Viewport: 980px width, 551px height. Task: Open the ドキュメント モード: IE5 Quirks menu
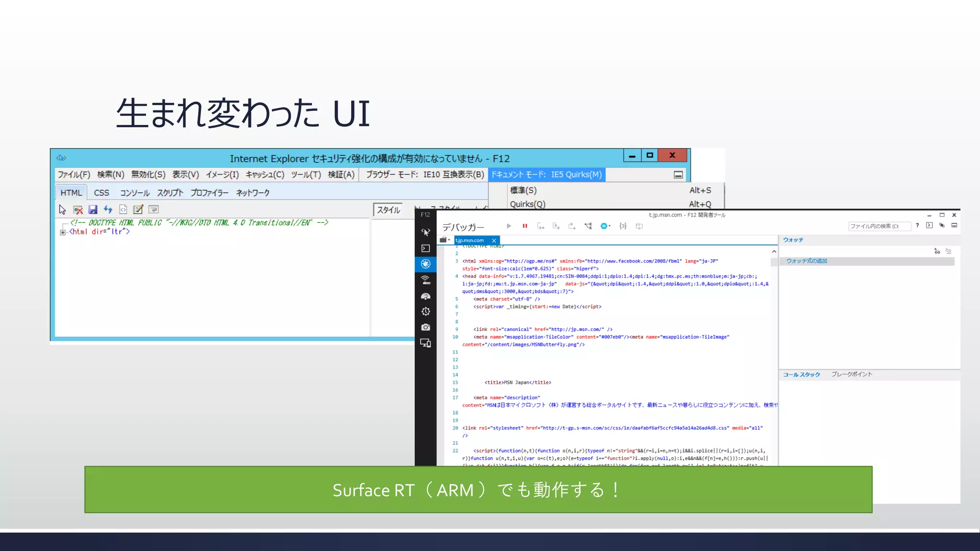pos(546,175)
